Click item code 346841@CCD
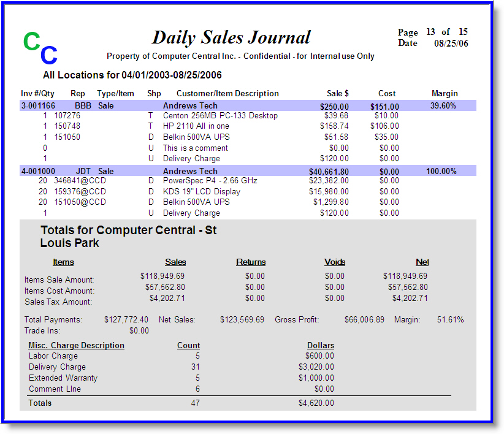This screenshot has height=434, width=504. [x=80, y=181]
